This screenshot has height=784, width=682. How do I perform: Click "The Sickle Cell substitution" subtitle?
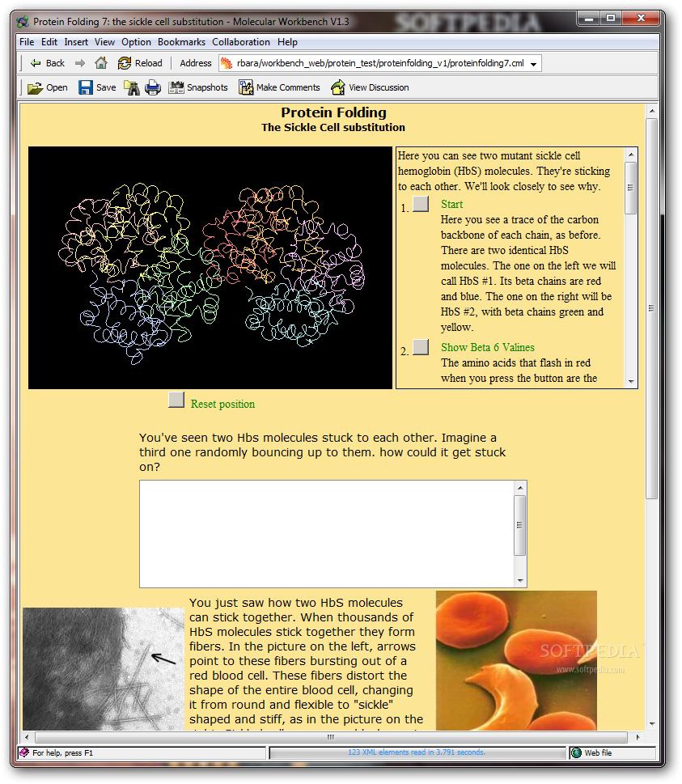tap(333, 128)
